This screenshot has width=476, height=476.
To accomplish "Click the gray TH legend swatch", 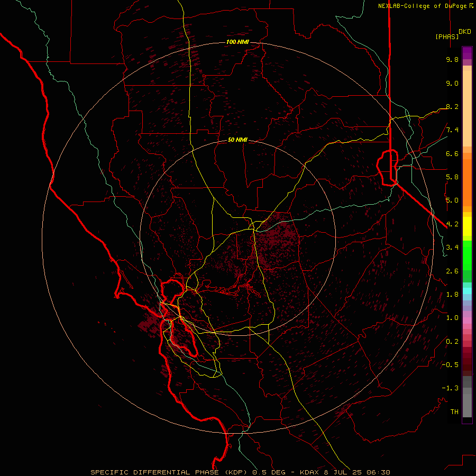I will coord(467,405).
